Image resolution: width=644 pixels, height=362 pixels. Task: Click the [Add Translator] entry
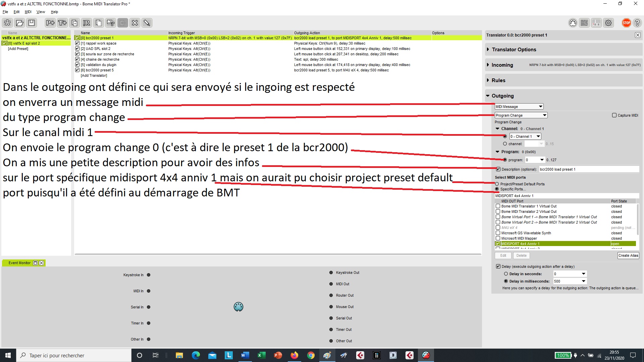click(94, 75)
